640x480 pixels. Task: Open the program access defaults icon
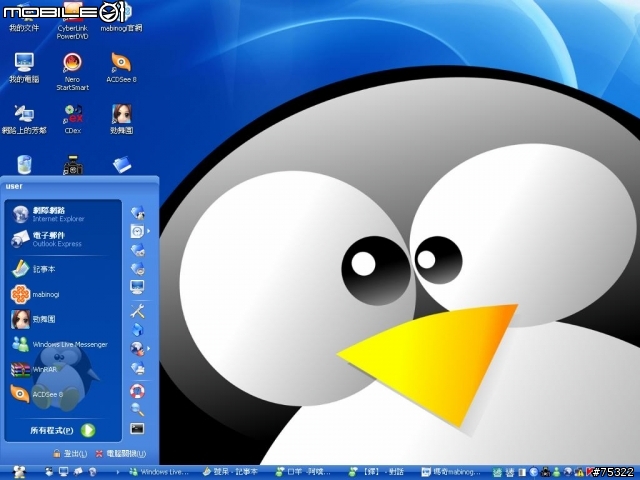[138, 329]
